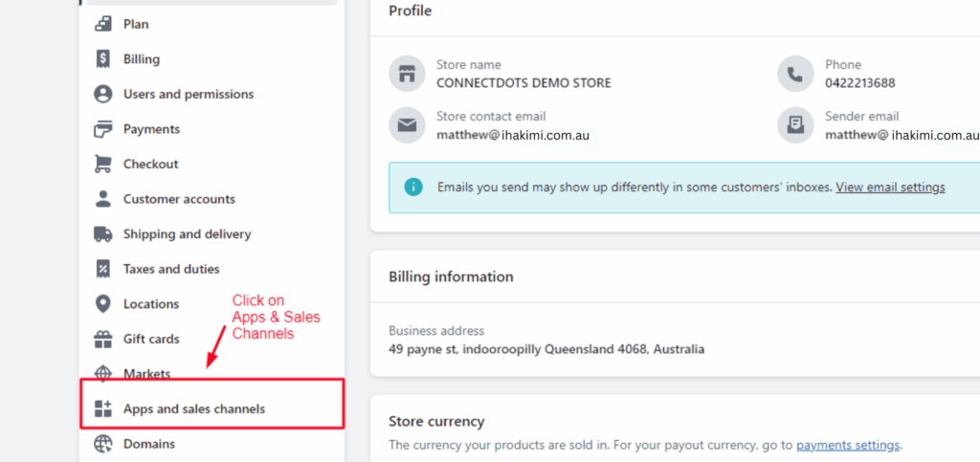
Task: Open Taxes and duties settings
Action: coord(171,269)
